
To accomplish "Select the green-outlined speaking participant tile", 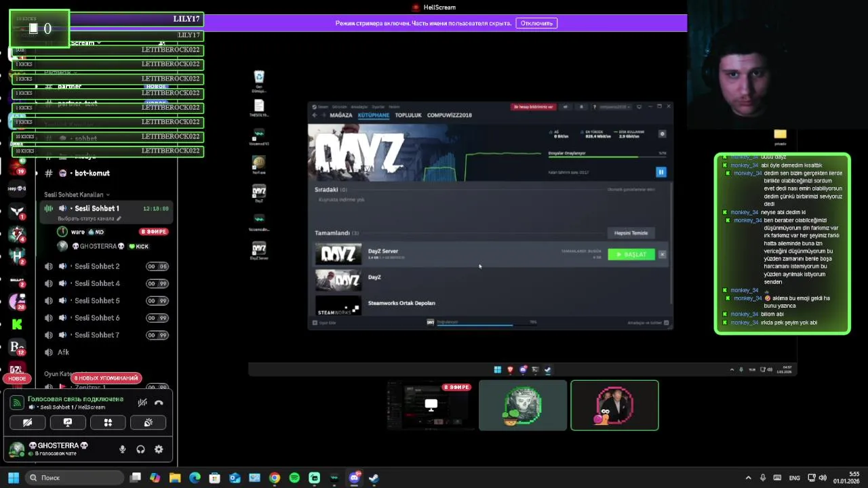I will [x=614, y=405].
